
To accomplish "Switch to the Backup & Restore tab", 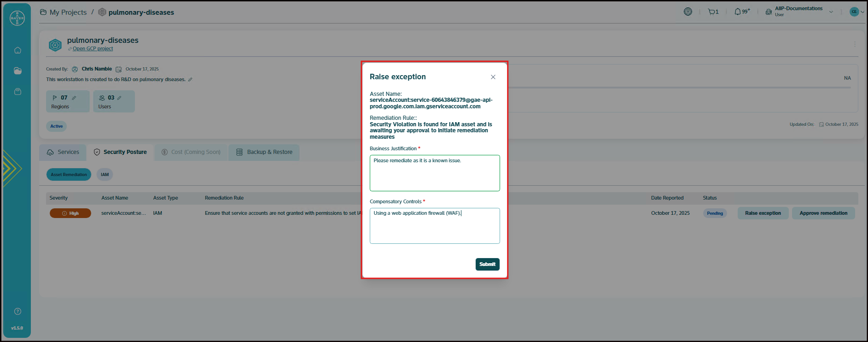I will [x=264, y=152].
